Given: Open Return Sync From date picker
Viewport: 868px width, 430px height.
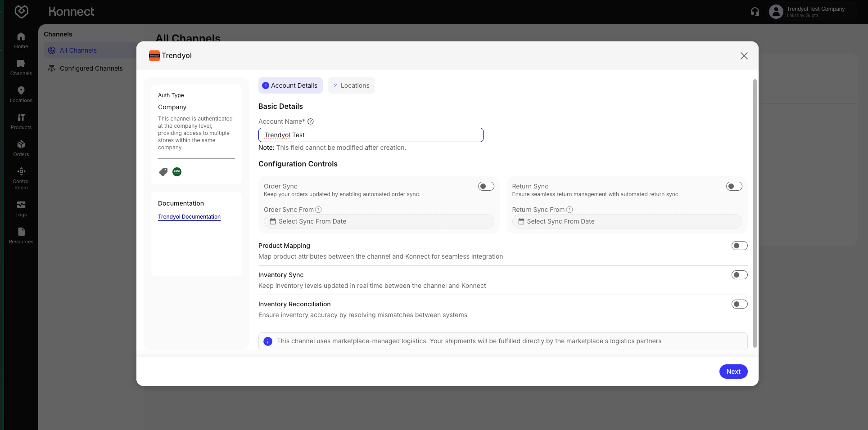Looking at the screenshot, I should [627, 221].
